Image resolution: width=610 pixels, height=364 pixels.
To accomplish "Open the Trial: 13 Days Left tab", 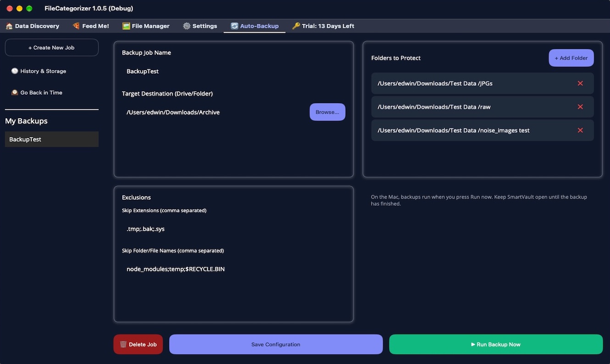I will 323,26.
